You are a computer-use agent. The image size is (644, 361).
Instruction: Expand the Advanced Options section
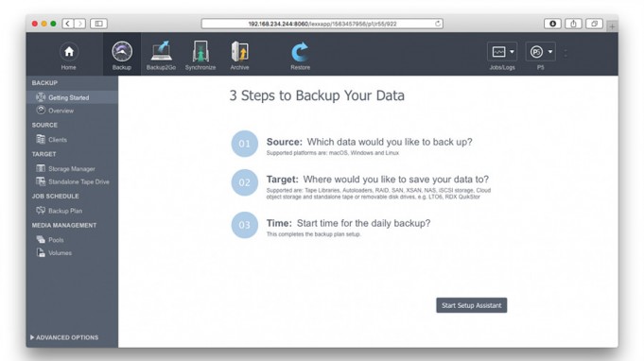tap(64, 337)
